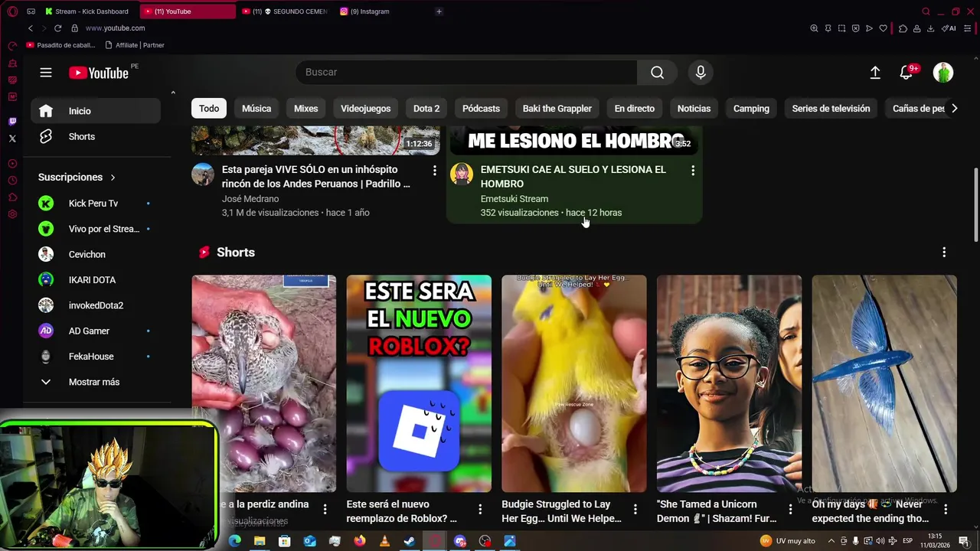This screenshot has width=980, height=551.
Task: Switch to the Instagram browser tab
Action: (x=370, y=11)
